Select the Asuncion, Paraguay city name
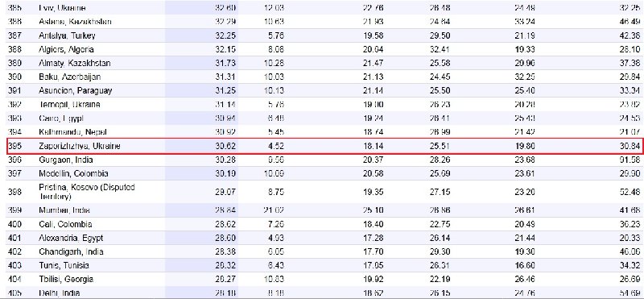644x299 pixels. tap(75, 90)
